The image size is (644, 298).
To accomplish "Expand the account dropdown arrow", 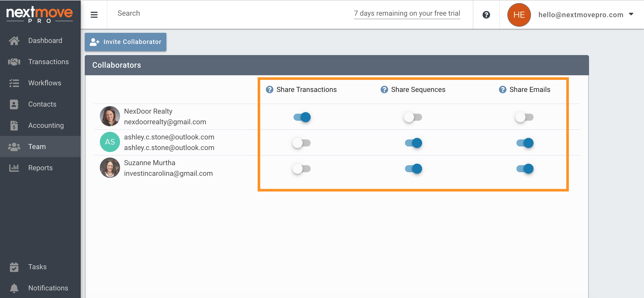I will click(x=631, y=14).
